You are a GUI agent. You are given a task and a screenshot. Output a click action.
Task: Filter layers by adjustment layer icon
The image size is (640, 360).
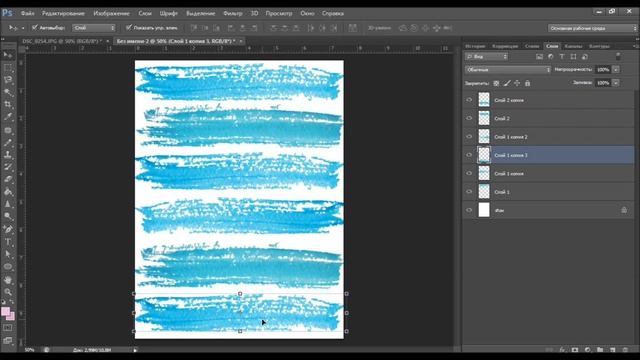551,57
